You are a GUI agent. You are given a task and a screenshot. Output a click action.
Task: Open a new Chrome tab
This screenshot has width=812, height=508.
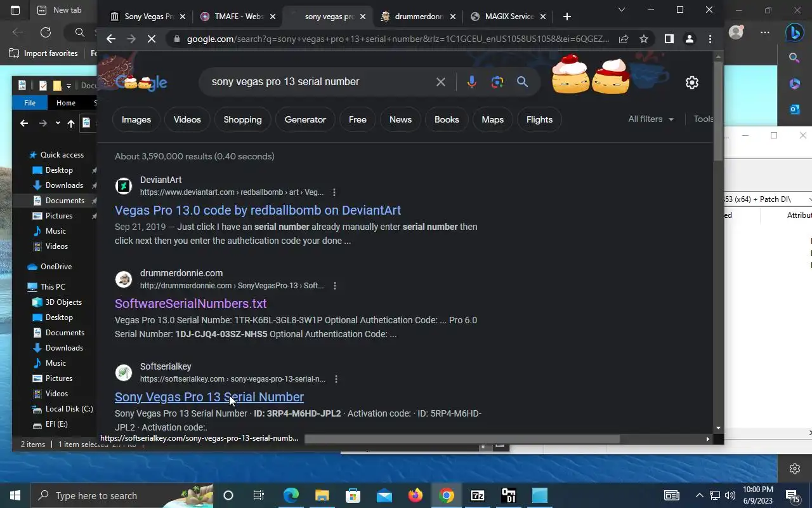tap(567, 17)
